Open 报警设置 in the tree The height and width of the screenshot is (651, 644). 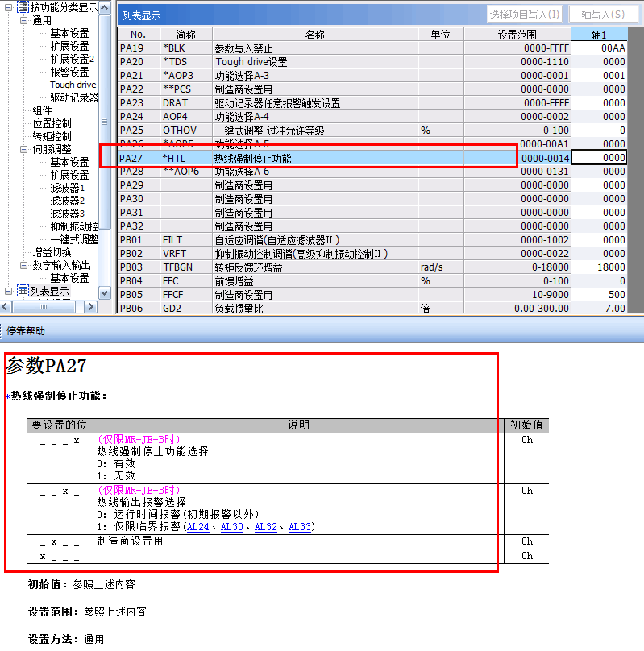tap(69, 72)
